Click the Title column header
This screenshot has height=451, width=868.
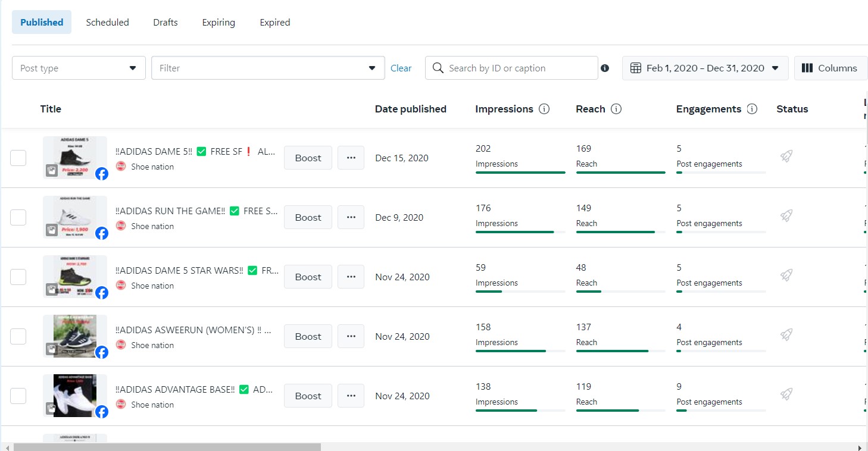(x=51, y=109)
